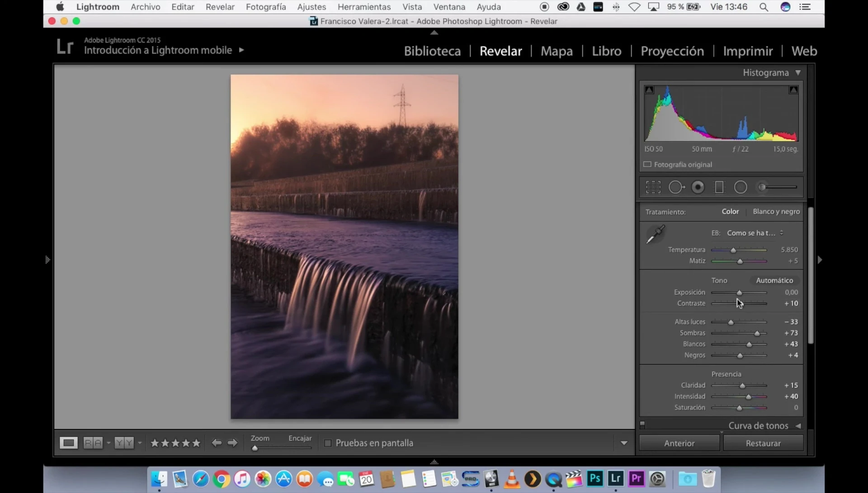The image size is (868, 493).
Task: Open the Fotografía menu
Action: coord(266,7)
